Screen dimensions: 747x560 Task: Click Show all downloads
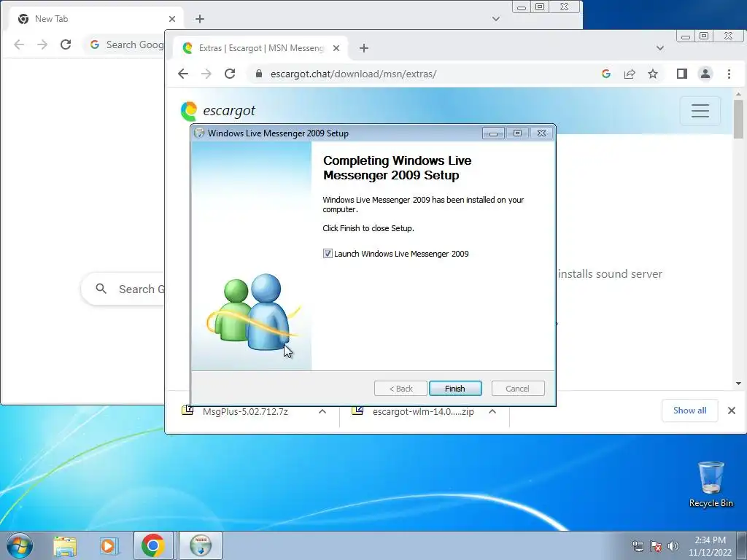690,411
